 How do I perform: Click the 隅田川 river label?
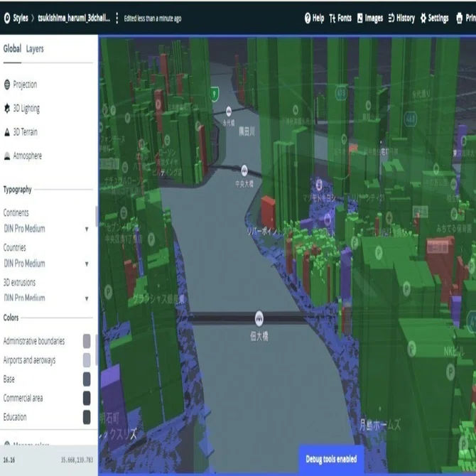247,131
